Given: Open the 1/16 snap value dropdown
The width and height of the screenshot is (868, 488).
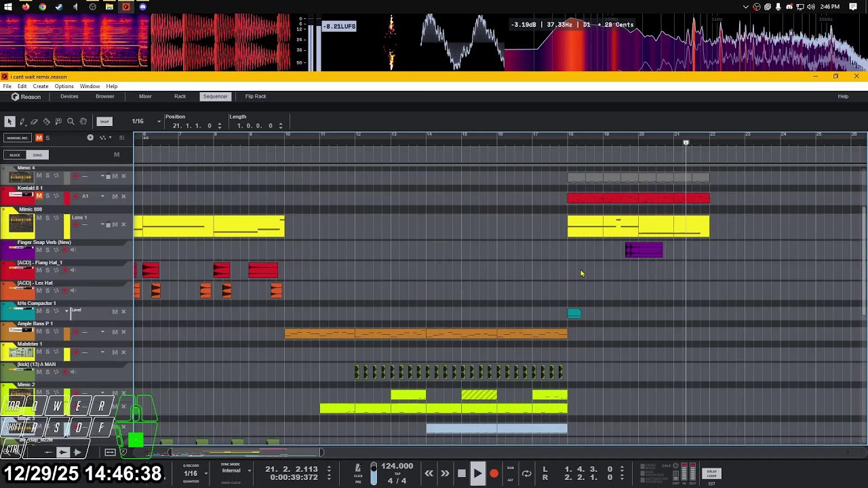Looking at the screenshot, I should (x=159, y=121).
